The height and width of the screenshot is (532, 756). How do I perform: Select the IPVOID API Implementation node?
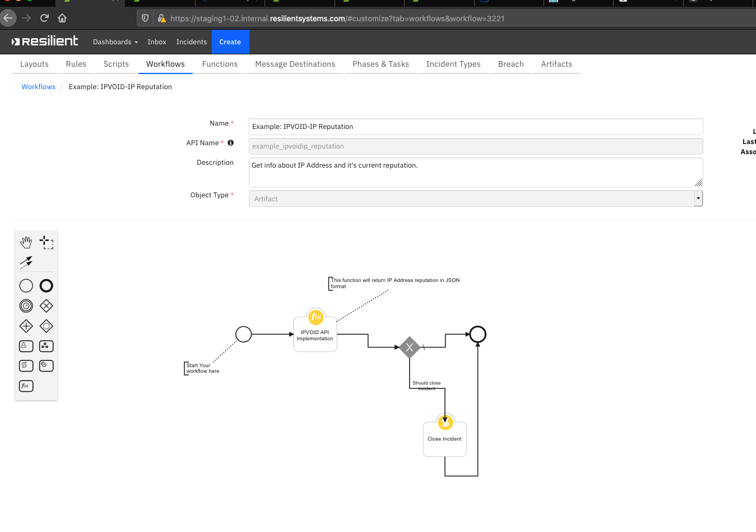(316, 335)
